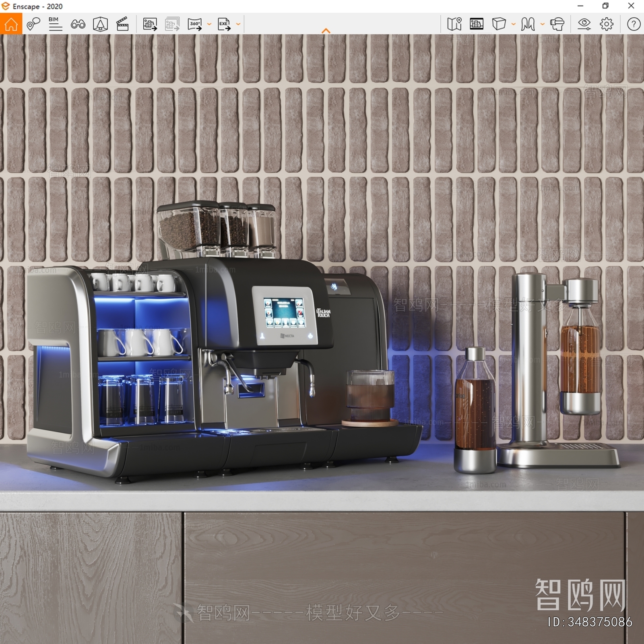Start batch rendering export
Image resolution: width=644 pixels, height=644 pixels.
click(x=172, y=24)
